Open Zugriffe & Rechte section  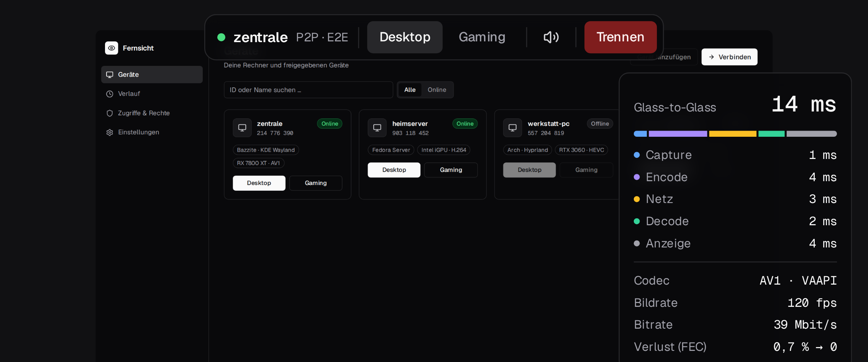click(152, 113)
